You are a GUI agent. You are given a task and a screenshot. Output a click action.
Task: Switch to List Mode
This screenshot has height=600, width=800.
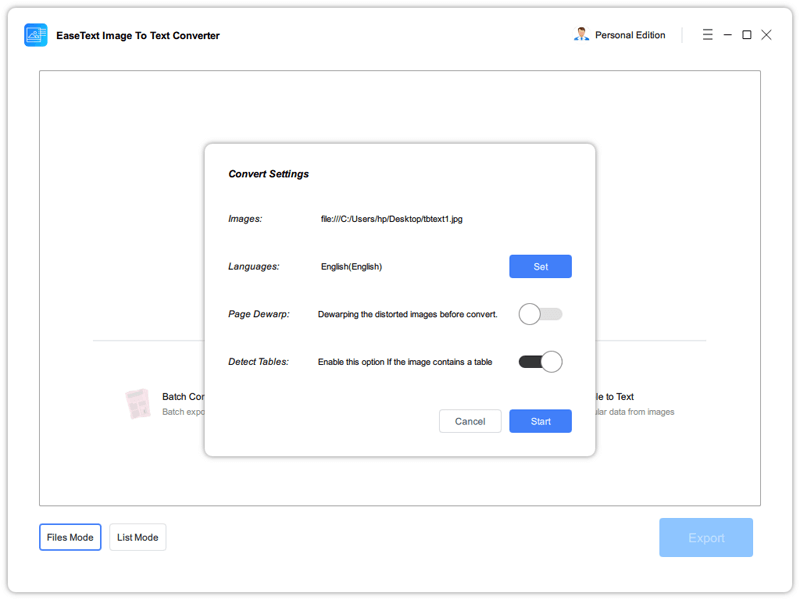[x=138, y=537]
